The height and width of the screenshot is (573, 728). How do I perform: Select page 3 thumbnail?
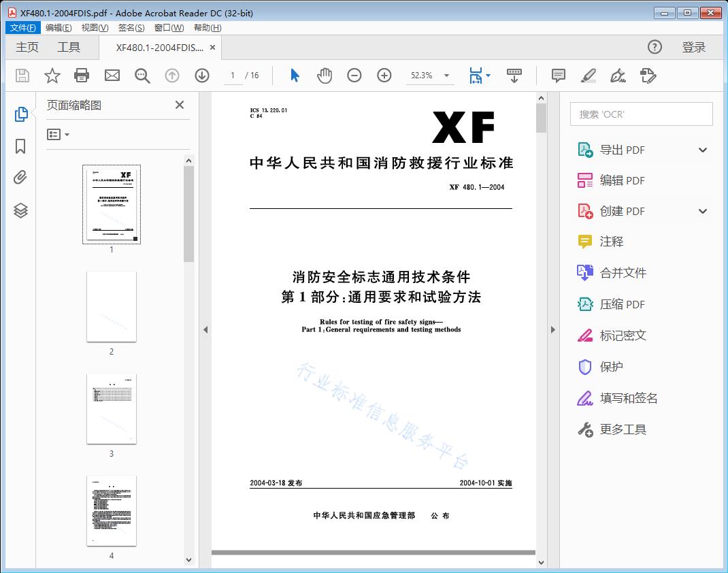[x=112, y=408]
